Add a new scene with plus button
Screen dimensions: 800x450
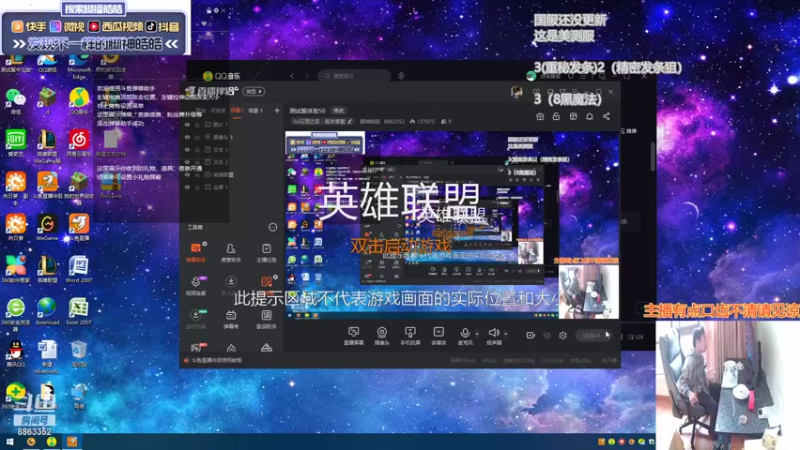pyautogui.click(x=277, y=110)
